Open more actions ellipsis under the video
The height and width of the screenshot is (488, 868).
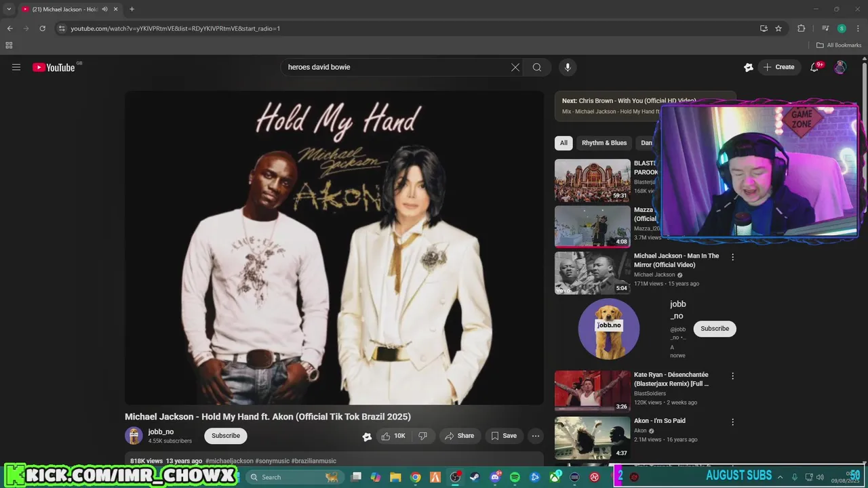[536, 436]
